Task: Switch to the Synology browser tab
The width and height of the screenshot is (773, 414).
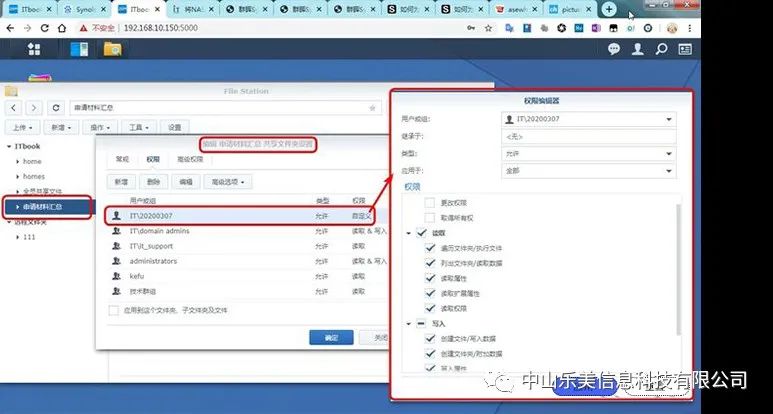Action: (x=85, y=9)
